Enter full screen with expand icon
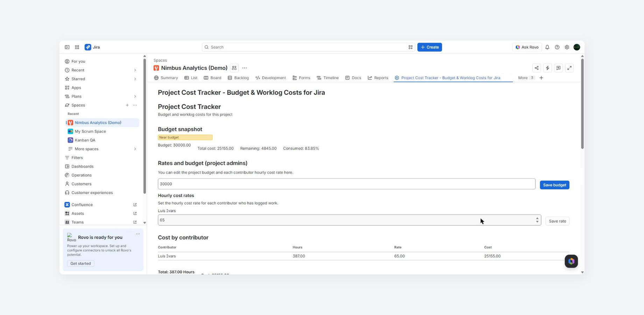644x315 pixels. point(569,68)
